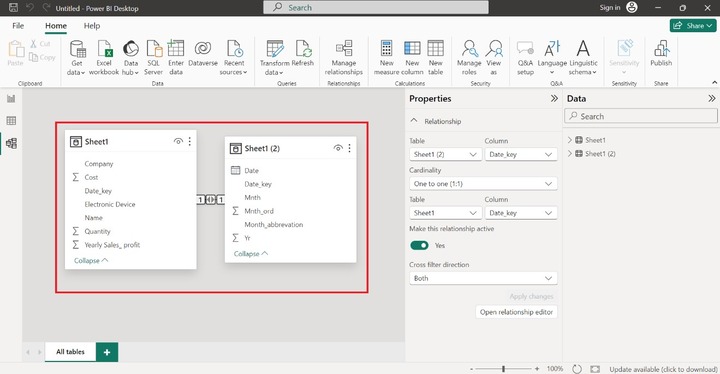This screenshot has width=720, height=374.
Task: Open the Get data ribbon button
Action: point(77,57)
